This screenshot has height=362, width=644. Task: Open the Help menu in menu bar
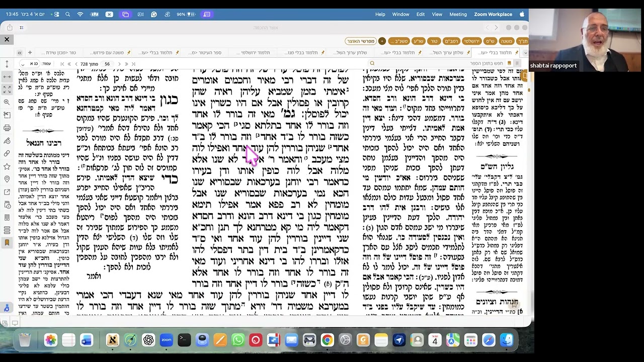pyautogui.click(x=380, y=14)
